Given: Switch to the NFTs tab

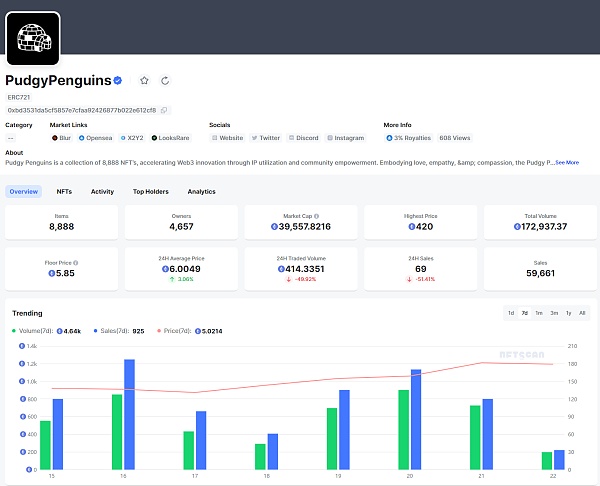Looking at the screenshot, I should [64, 192].
